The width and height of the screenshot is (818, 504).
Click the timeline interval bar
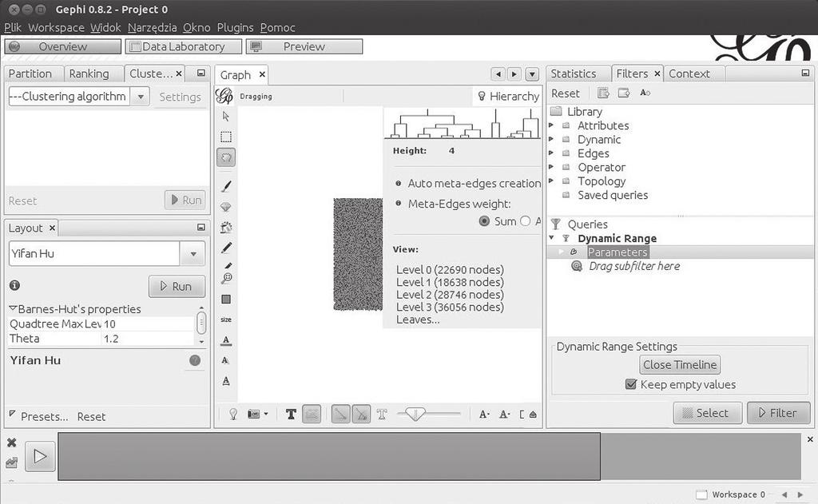[x=328, y=456]
